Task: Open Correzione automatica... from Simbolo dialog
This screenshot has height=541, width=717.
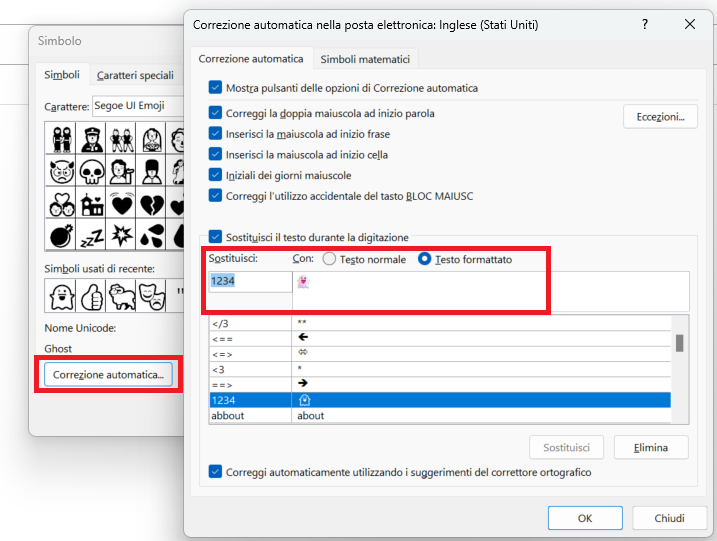Action: pos(108,375)
